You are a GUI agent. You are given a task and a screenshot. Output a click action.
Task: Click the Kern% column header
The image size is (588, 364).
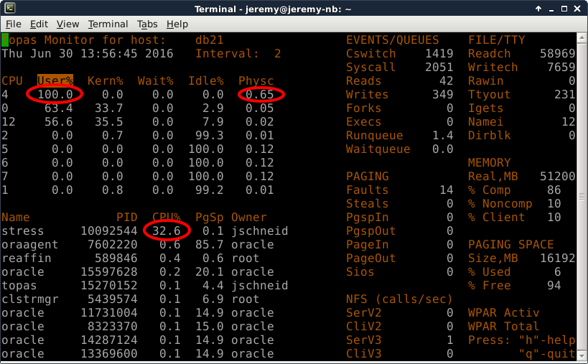(x=106, y=80)
